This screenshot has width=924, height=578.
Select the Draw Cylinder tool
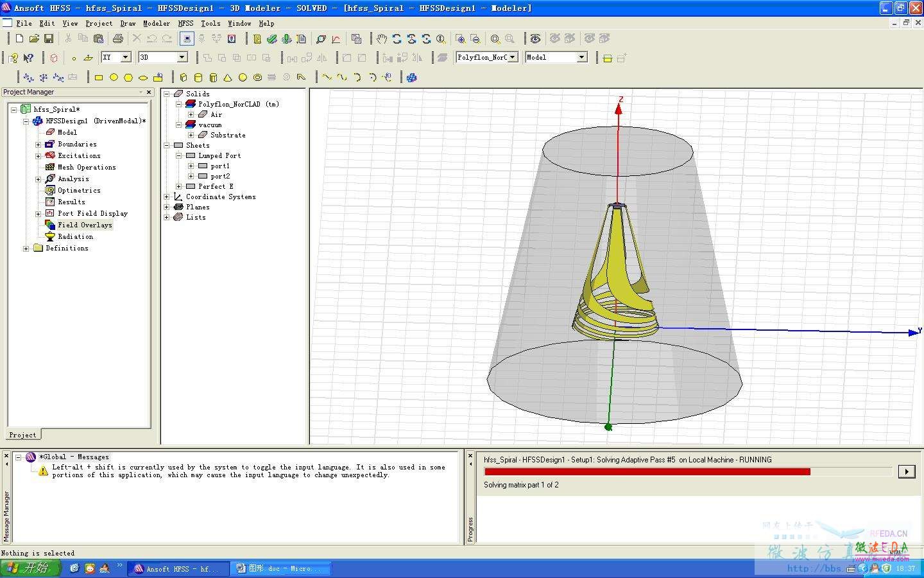point(198,78)
